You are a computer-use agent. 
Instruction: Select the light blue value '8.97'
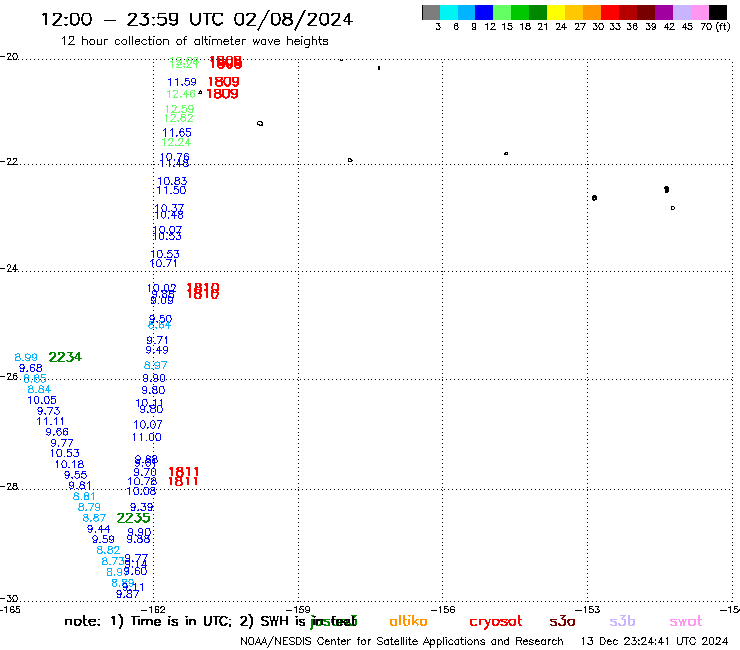(x=155, y=365)
